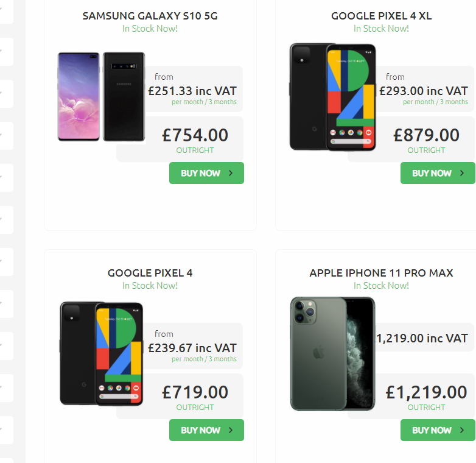Screen dimensions: 476x463
Task: Click In Stock Now under Apple iPhone 11
Action: click(x=381, y=286)
